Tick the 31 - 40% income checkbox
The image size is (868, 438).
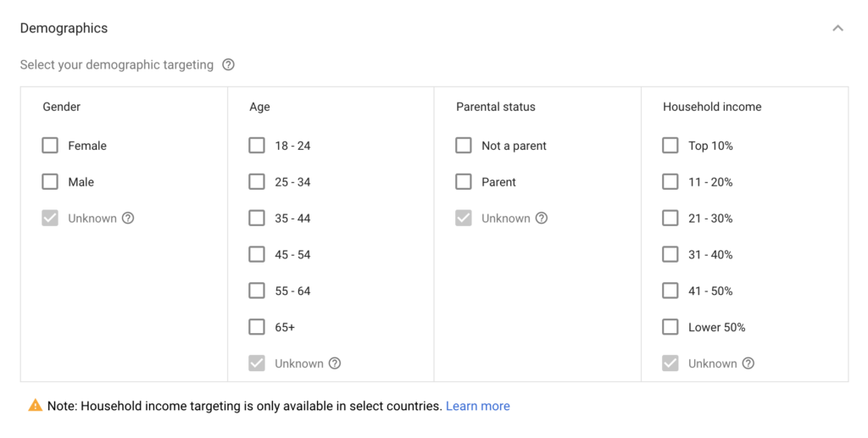point(670,254)
